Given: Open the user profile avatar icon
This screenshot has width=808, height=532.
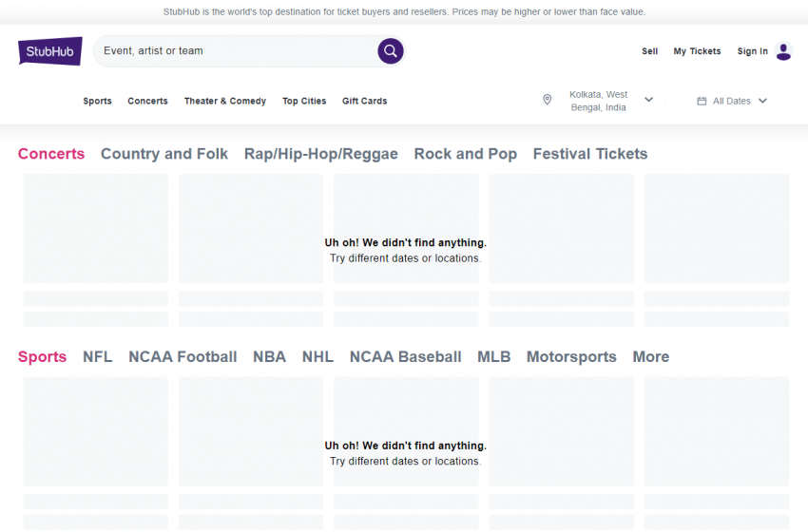Looking at the screenshot, I should tap(783, 51).
